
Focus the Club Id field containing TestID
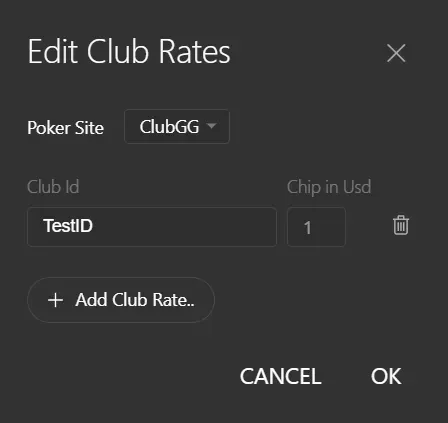152,227
